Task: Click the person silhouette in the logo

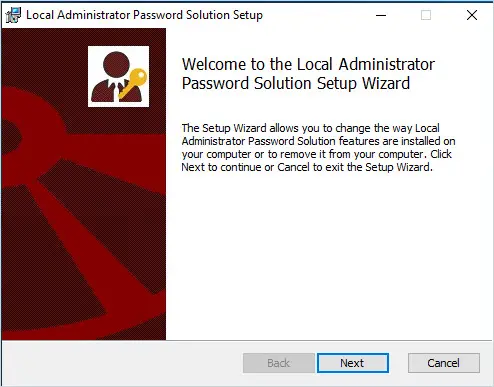Action: click(x=114, y=77)
